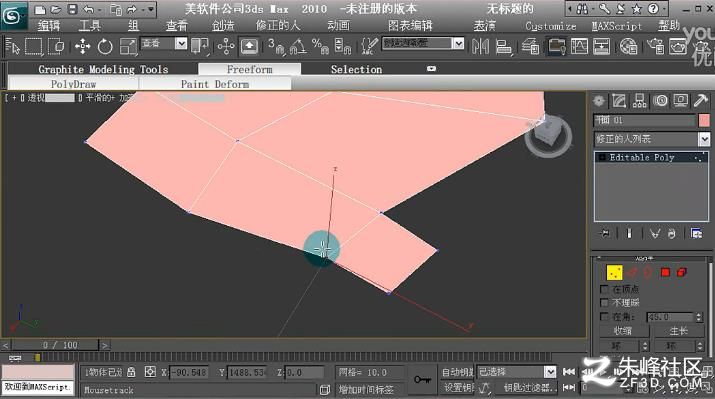Toggle the Spinner Snap icon
Image resolution: width=715 pixels, height=399 pixels.
pyautogui.click(x=342, y=47)
